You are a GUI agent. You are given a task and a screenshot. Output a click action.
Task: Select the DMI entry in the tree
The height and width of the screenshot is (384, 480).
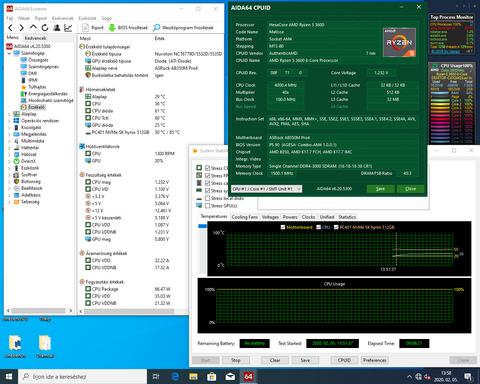click(x=29, y=73)
